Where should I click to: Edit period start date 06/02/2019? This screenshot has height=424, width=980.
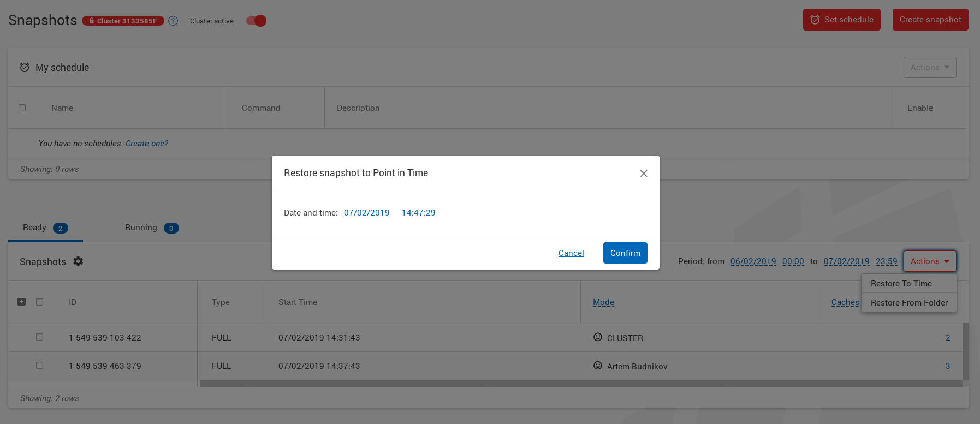(x=753, y=261)
